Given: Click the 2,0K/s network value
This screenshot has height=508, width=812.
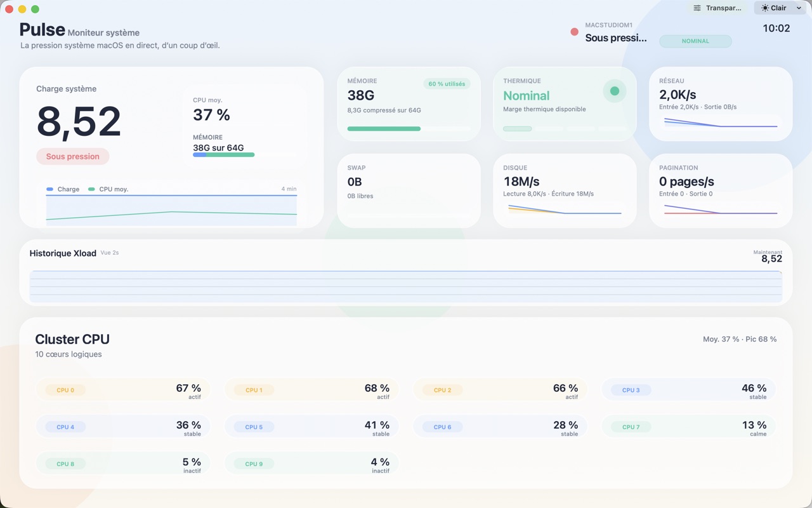Looking at the screenshot, I should click(678, 95).
